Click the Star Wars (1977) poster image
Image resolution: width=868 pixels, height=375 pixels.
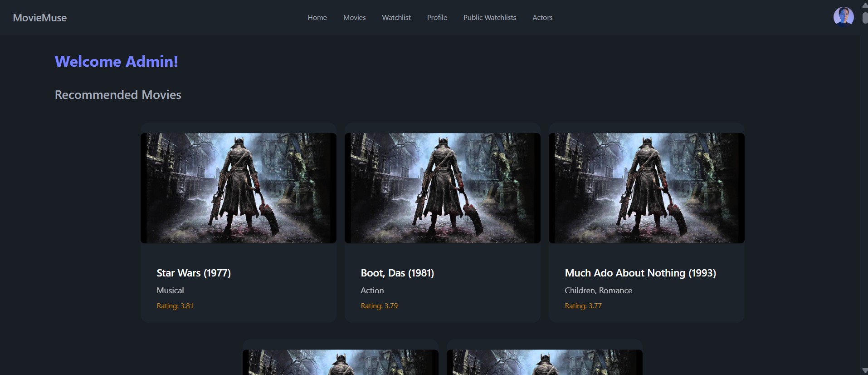point(238,188)
